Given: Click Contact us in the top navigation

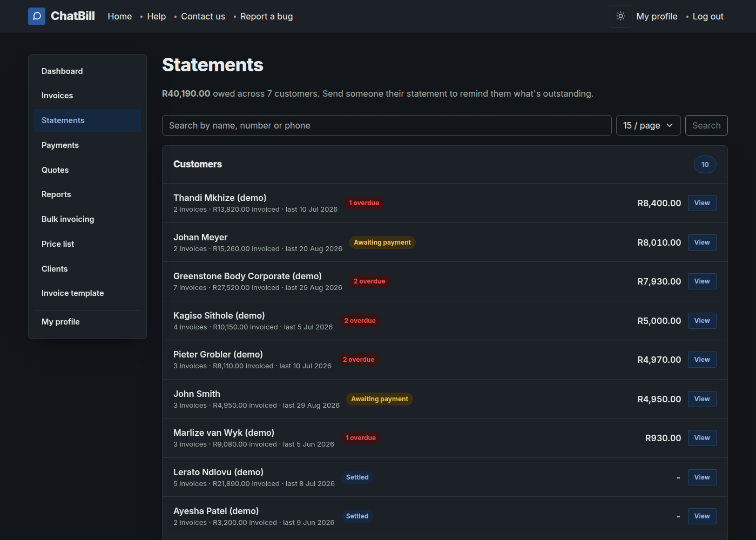Looking at the screenshot, I should click(203, 16).
